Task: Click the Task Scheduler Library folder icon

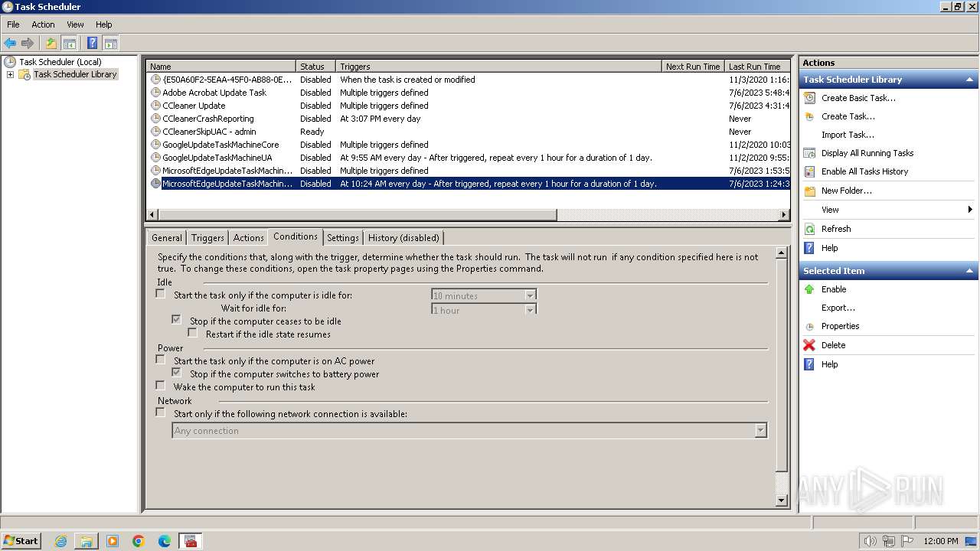Action: [24, 74]
